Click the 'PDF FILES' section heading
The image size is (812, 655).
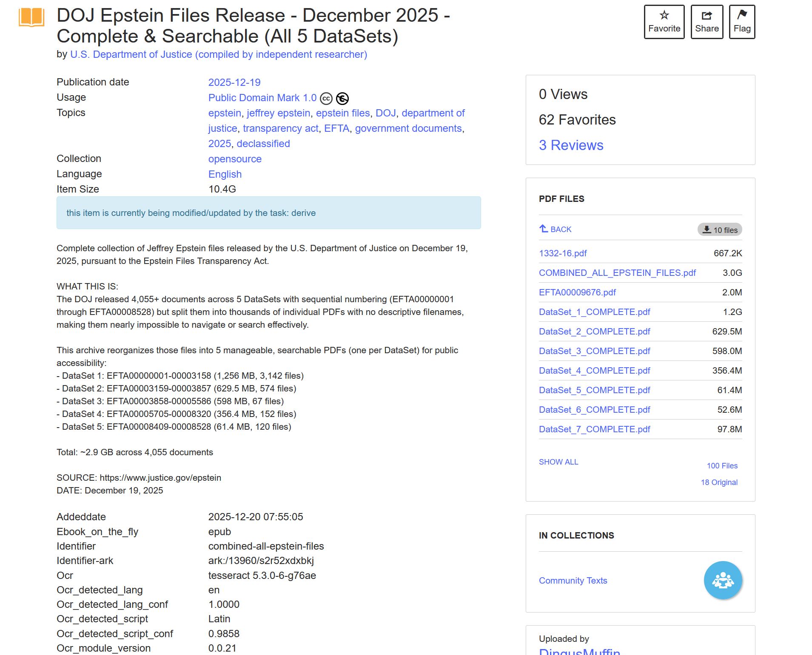click(561, 199)
